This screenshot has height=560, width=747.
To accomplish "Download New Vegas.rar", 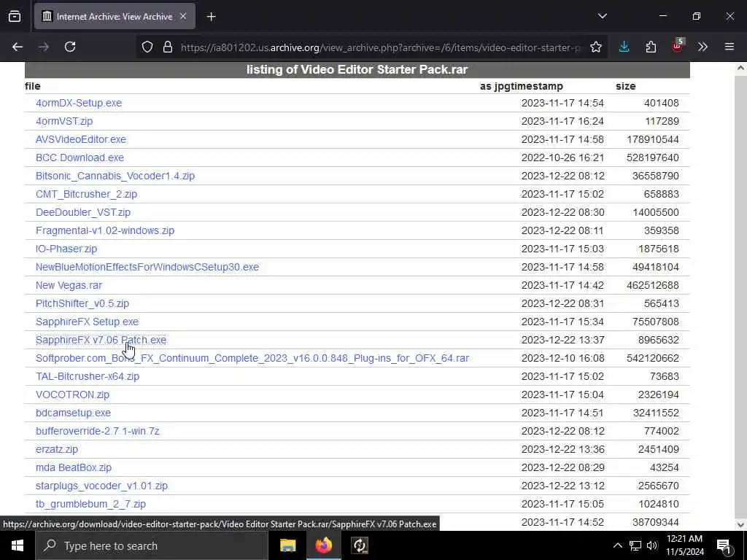I will click(x=69, y=285).
